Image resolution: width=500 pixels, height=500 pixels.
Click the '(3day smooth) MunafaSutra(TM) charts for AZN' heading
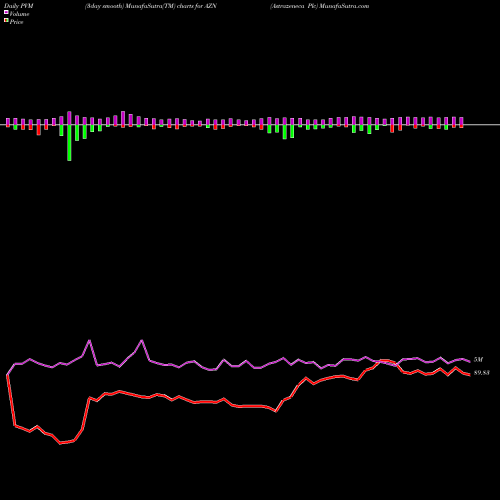click(x=151, y=6)
